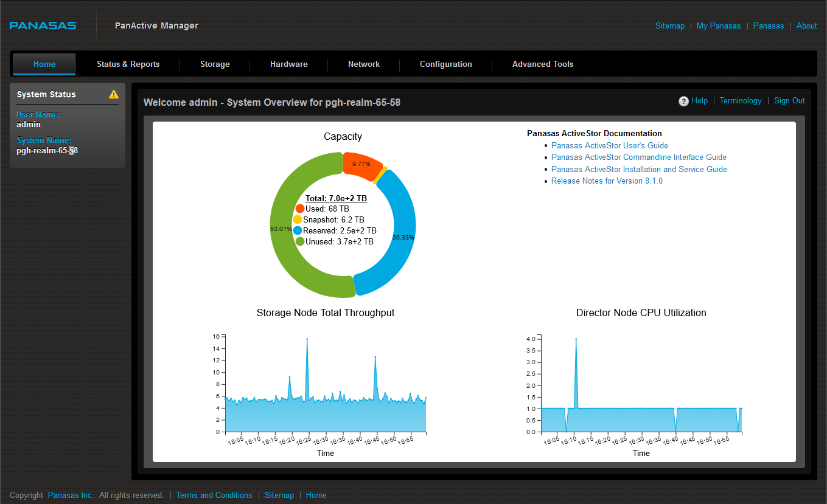Open Terms and Conditions in the footer
Viewport: 827px width, 504px height.
(x=214, y=495)
